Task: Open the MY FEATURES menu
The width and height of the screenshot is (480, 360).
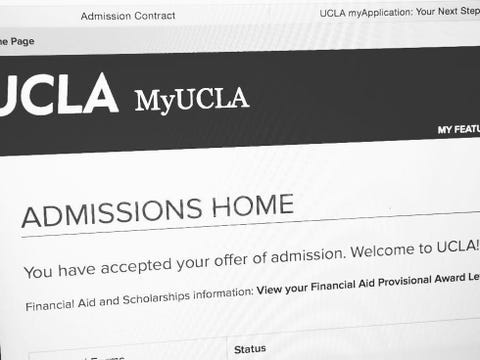Action: point(459,129)
